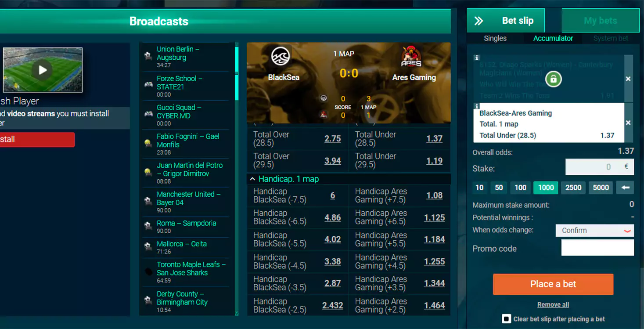Click info icon on BlackSea-Ares Gaming bet
The width and height of the screenshot is (644, 329).
pyautogui.click(x=476, y=106)
